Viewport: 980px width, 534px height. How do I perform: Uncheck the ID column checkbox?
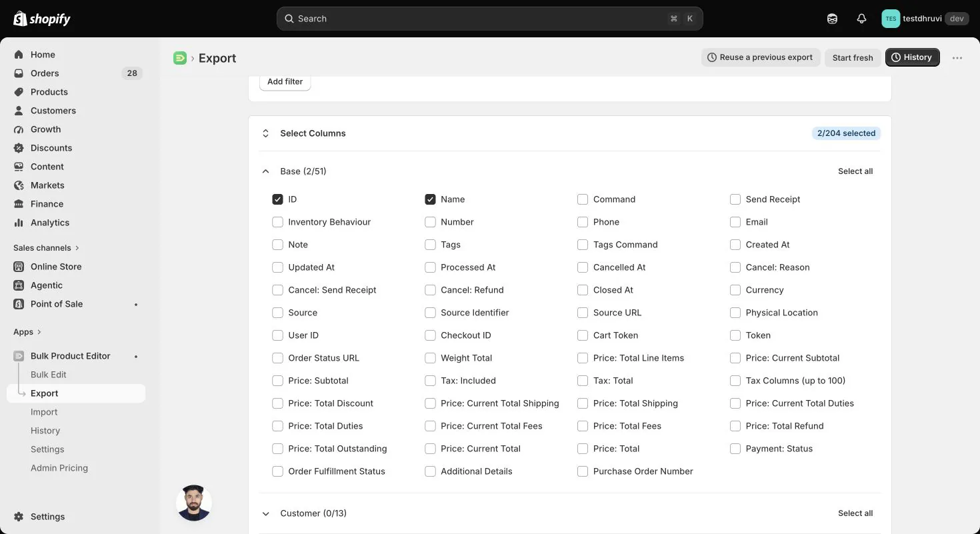[x=277, y=199]
